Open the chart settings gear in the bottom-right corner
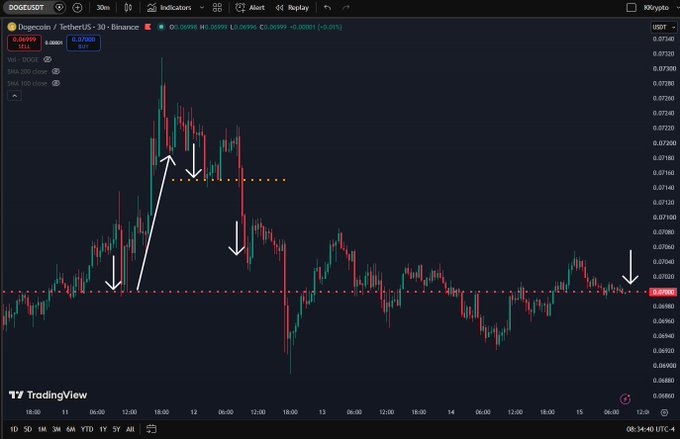 point(664,412)
